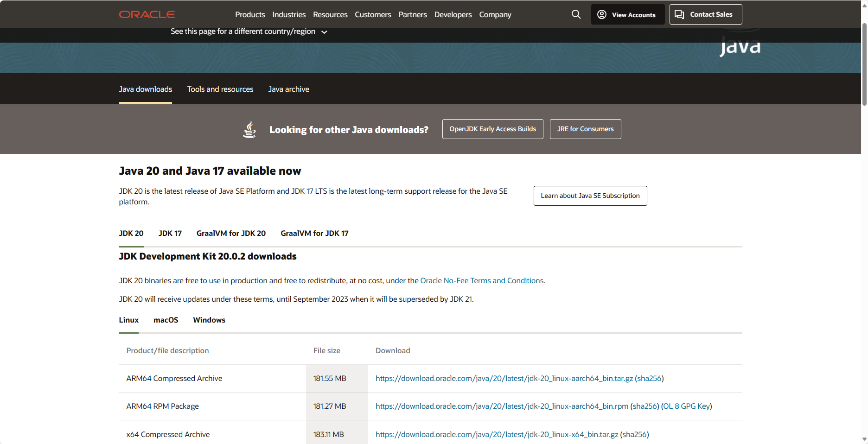Click 'See this page for a different country/region'
Image resolution: width=868 pixels, height=444 pixels.
point(243,31)
